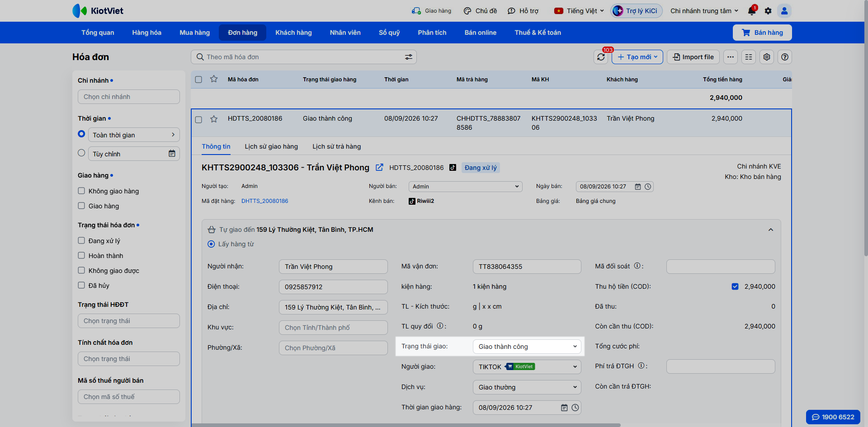Click the Bán hàng button
Viewport: 868px width, 427px height.
pos(762,33)
